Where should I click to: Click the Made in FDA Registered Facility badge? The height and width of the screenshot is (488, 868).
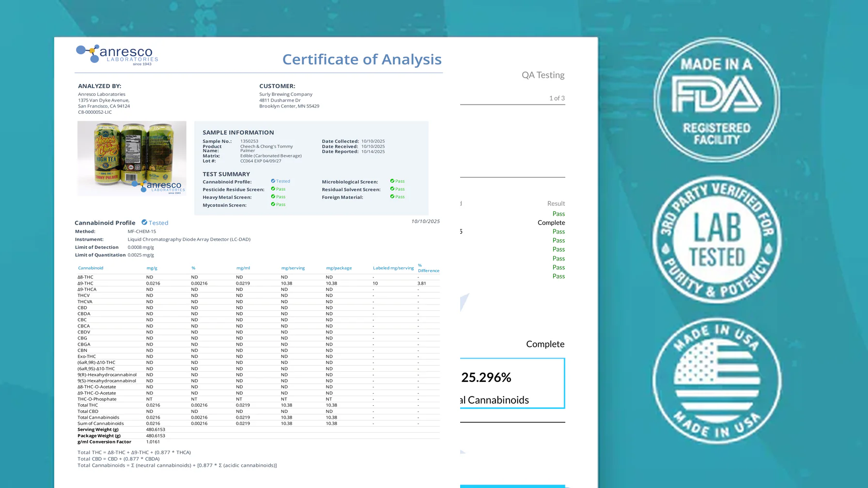tap(716, 100)
